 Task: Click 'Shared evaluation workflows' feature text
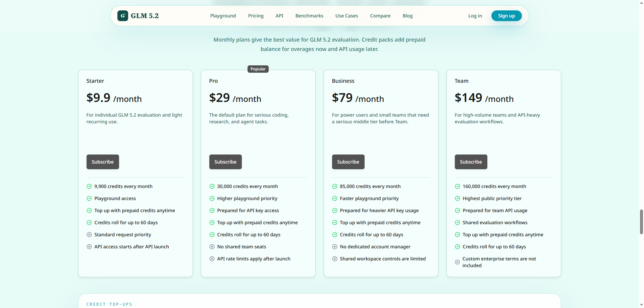495,223
